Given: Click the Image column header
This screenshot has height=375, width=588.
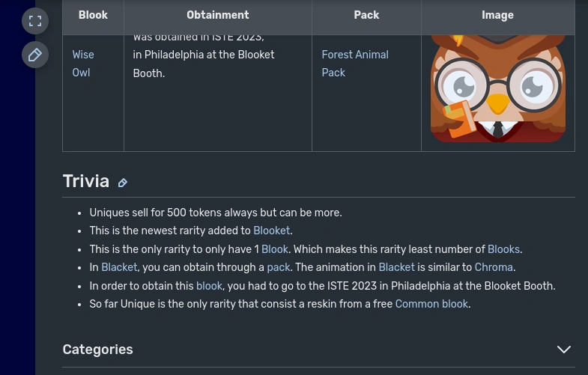Looking at the screenshot, I should [497, 15].
